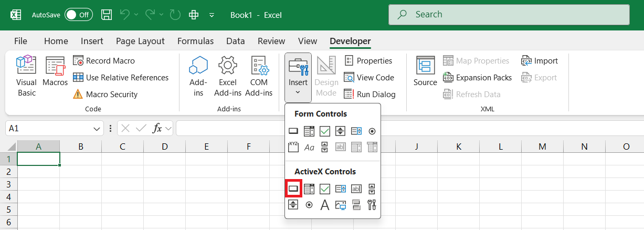Insert the ActiveX List Box control
644x230 pixels.
click(x=341, y=189)
